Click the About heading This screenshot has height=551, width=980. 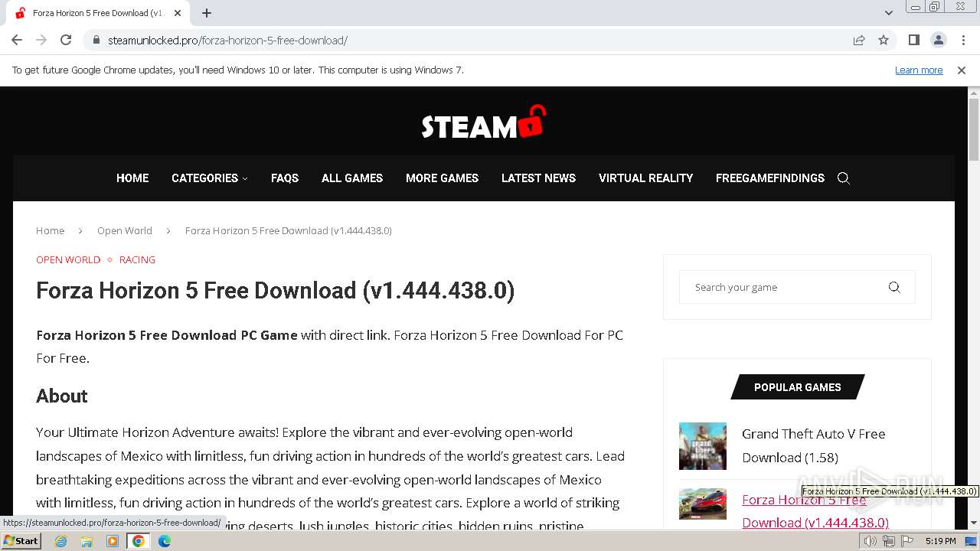click(x=62, y=396)
